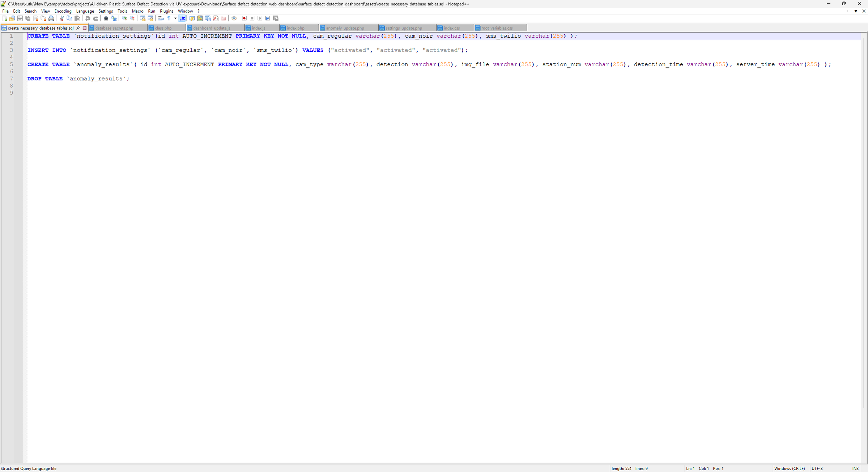868x472 pixels.
Task: Create a new file via toolbar icon
Action: pos(4,18)
